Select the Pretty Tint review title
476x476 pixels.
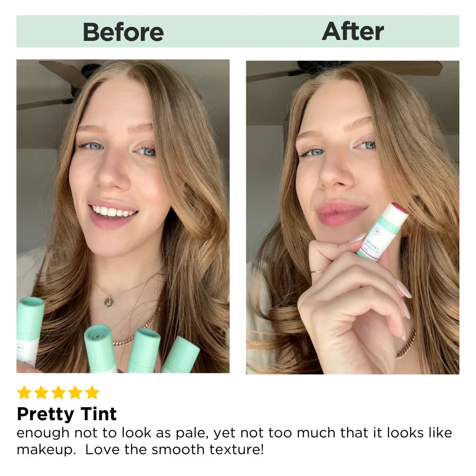(x=67, y=414)
